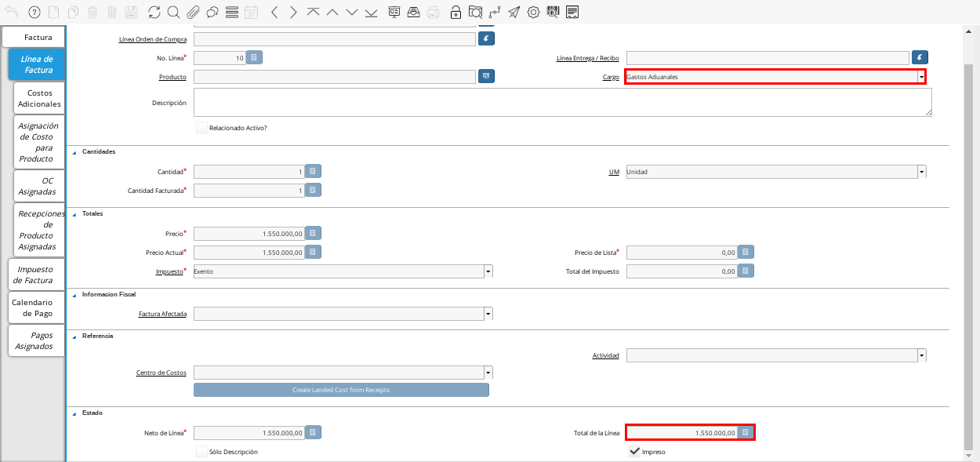
Task: Toggle the Relacionado Activo checkbox
Action: [202, 127]
